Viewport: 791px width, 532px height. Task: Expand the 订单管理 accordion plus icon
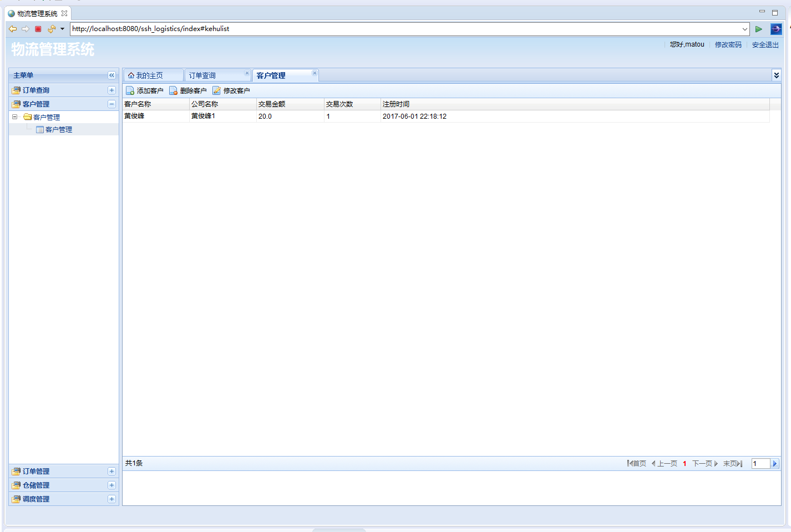click(111, 472)
